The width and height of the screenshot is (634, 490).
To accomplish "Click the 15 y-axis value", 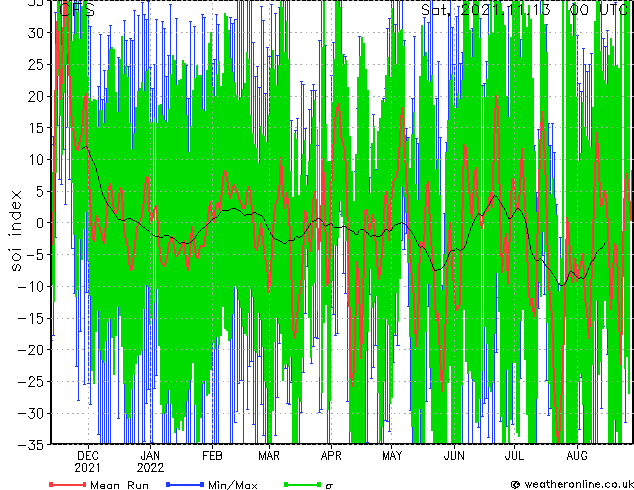I will click(36, 128).
